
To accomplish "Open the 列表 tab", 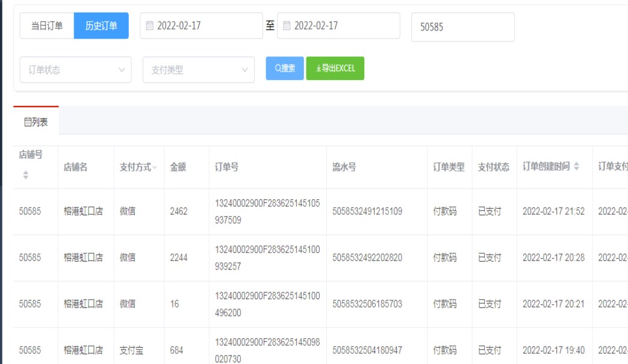I will 36,122.
